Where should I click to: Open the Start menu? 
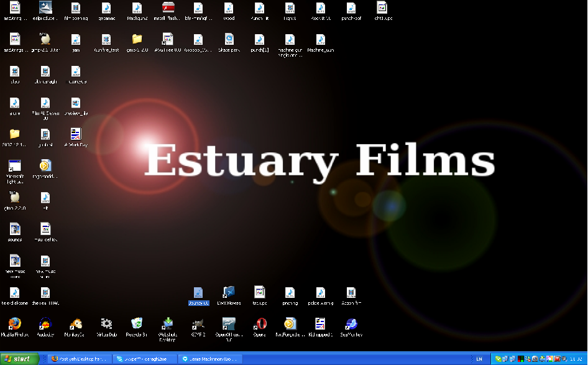[x=18, y=359]
